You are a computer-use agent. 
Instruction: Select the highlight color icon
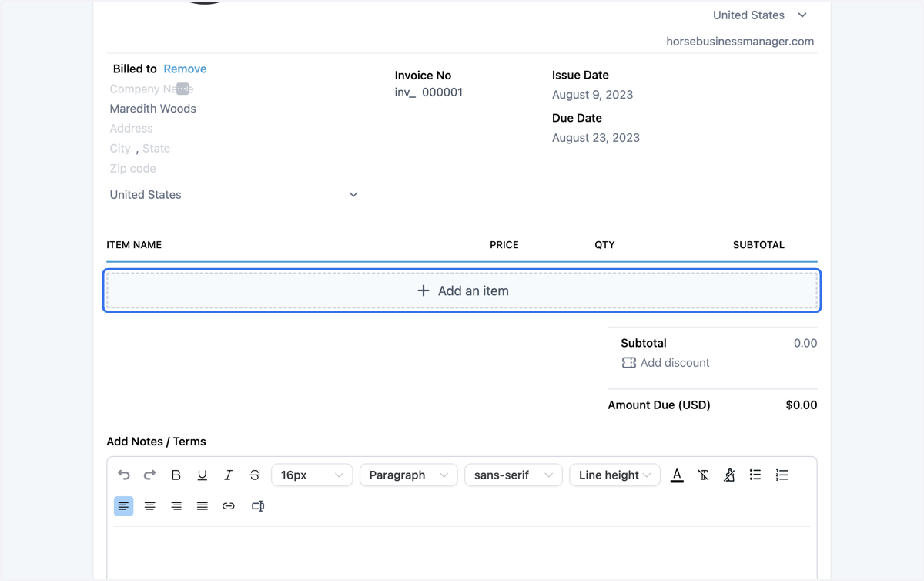[729, 475]
